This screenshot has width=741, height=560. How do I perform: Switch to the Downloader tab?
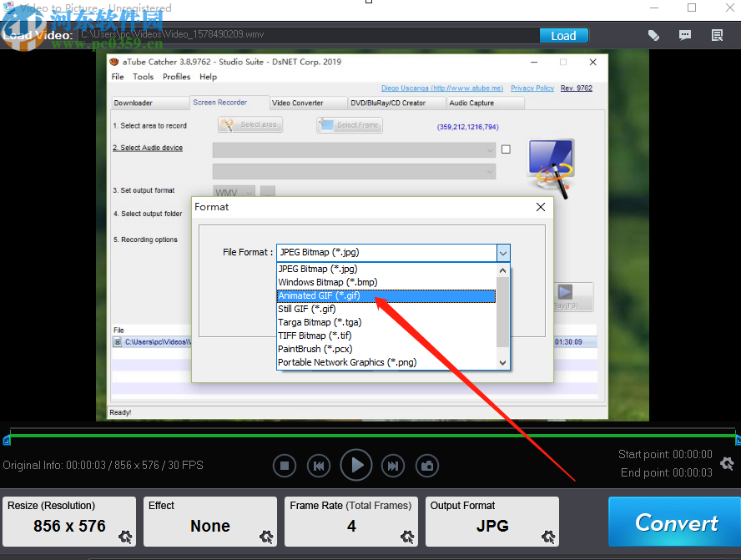tap(150, 103)
